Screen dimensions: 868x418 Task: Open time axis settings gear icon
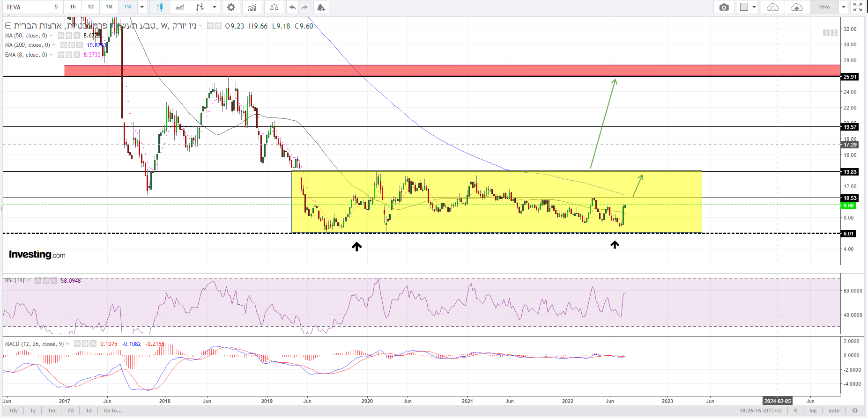click(855, 411)
